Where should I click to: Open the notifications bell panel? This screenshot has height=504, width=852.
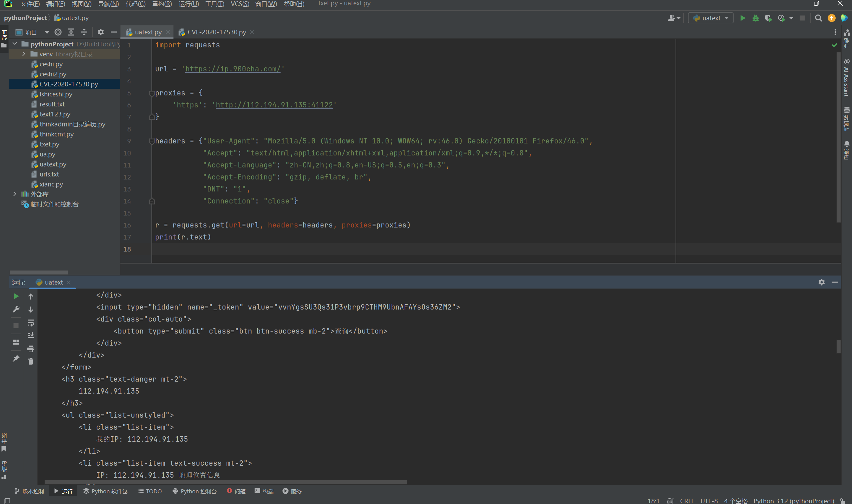click(846, 150)
